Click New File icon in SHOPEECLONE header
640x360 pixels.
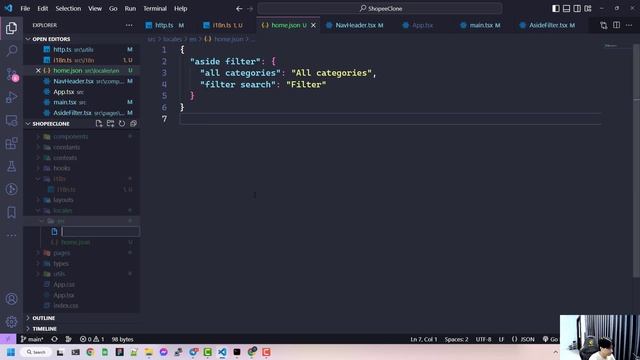99,124
